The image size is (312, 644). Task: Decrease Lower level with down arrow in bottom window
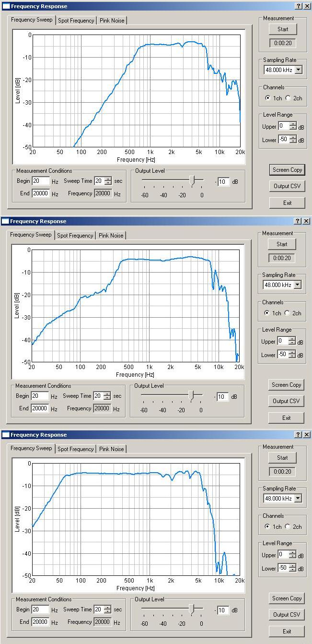point(293,571)
